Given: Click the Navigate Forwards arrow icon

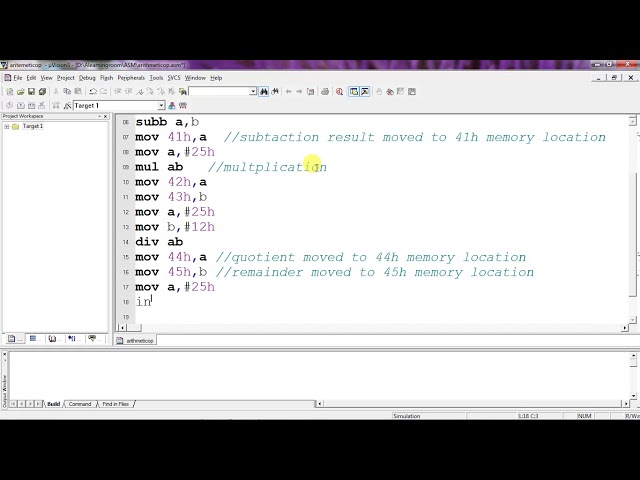Looking at the screenshot, I should [299, 91].
